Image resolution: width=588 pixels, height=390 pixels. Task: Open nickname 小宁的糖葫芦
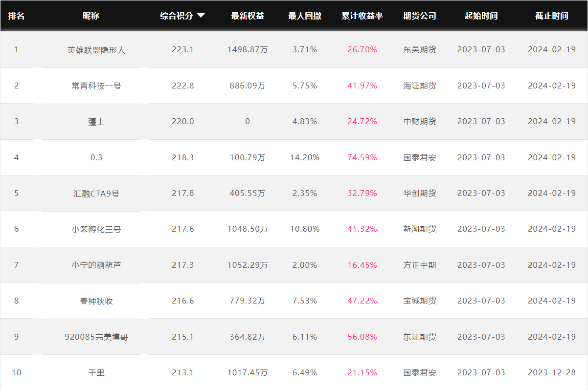click(96, 265)
